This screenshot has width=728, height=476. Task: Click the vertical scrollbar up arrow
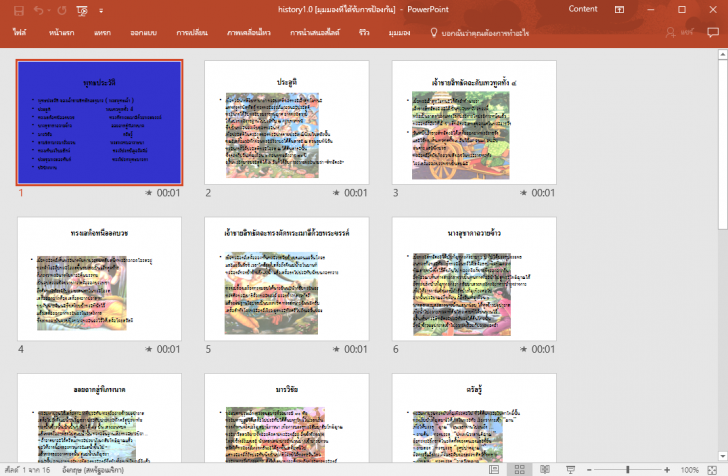pyautogui.click(x=722, y=54)
